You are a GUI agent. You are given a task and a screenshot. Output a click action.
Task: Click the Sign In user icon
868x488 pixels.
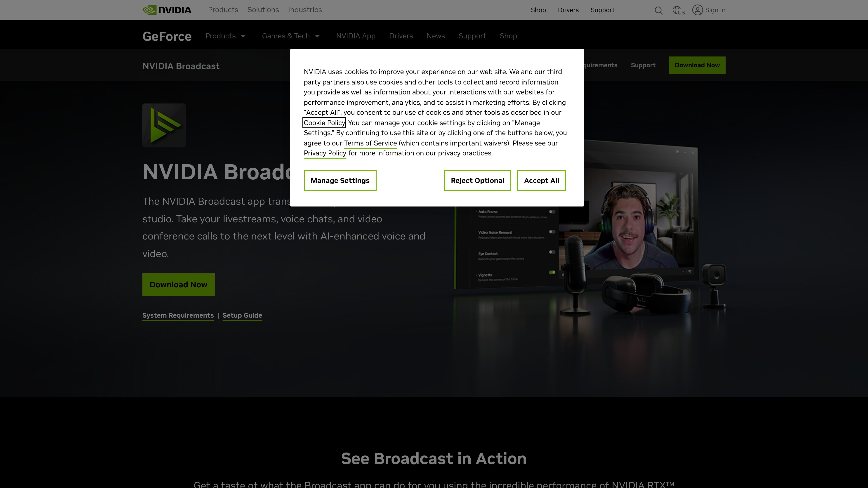pos(697,10)
